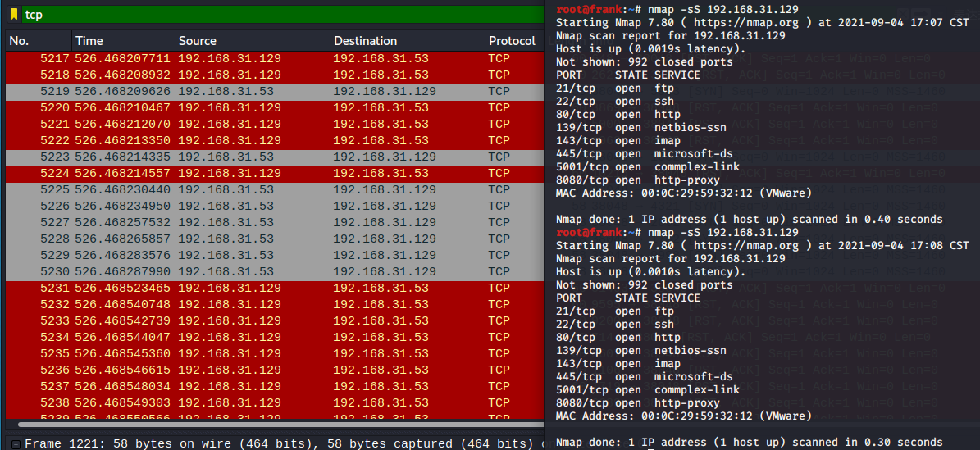Select packet row with time 526.468214557

(275, 173)
